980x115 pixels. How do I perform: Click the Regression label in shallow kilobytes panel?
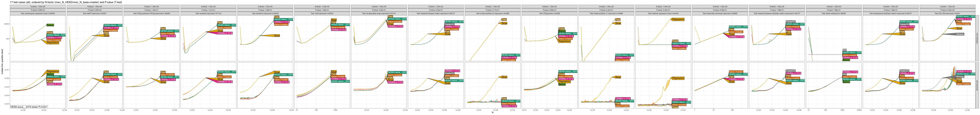(x=678, y=19)
